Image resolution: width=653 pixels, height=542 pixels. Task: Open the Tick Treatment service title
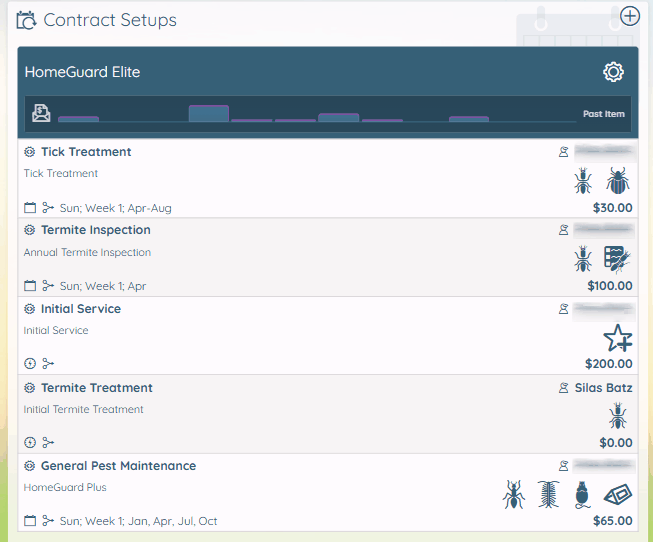pos(86,152)
